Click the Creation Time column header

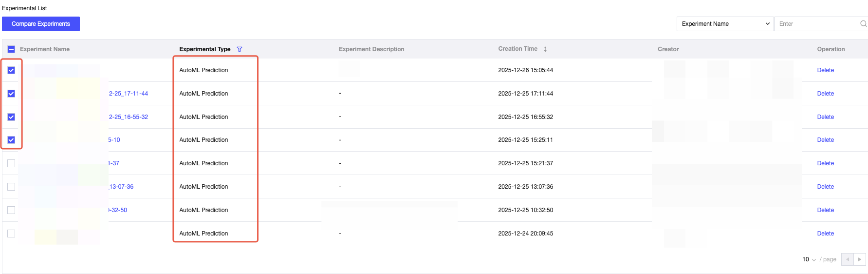517,49
